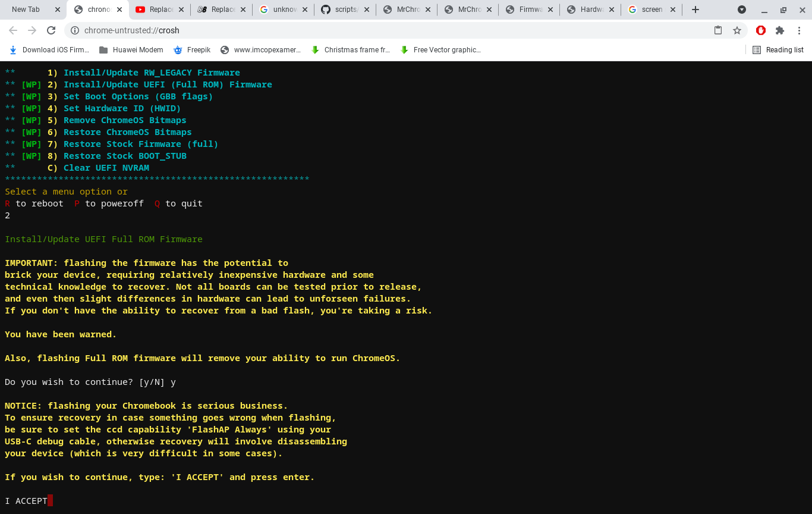The height and width of the screenshot is (514, 812).
Task: Bookmark this page with the star icon
Action: tap(737, 30)
